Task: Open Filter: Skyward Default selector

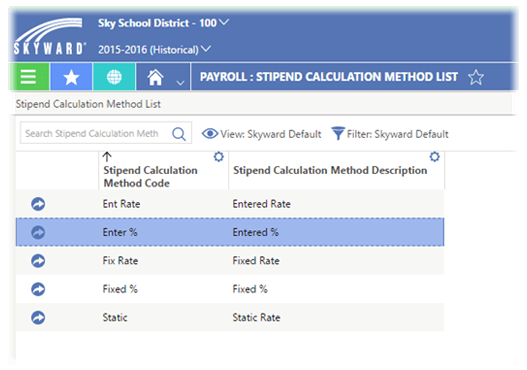Action: [x=390, y=134]
